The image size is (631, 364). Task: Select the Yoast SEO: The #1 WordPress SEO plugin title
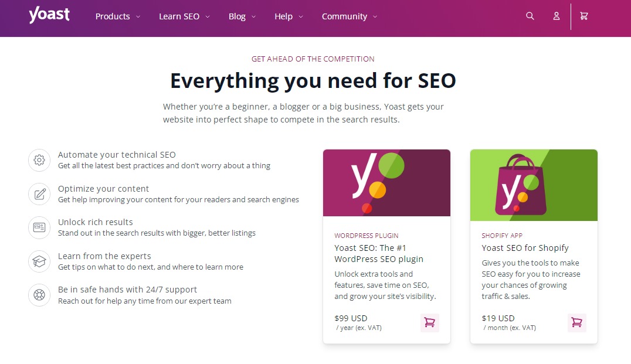click(x=378, y=252)
